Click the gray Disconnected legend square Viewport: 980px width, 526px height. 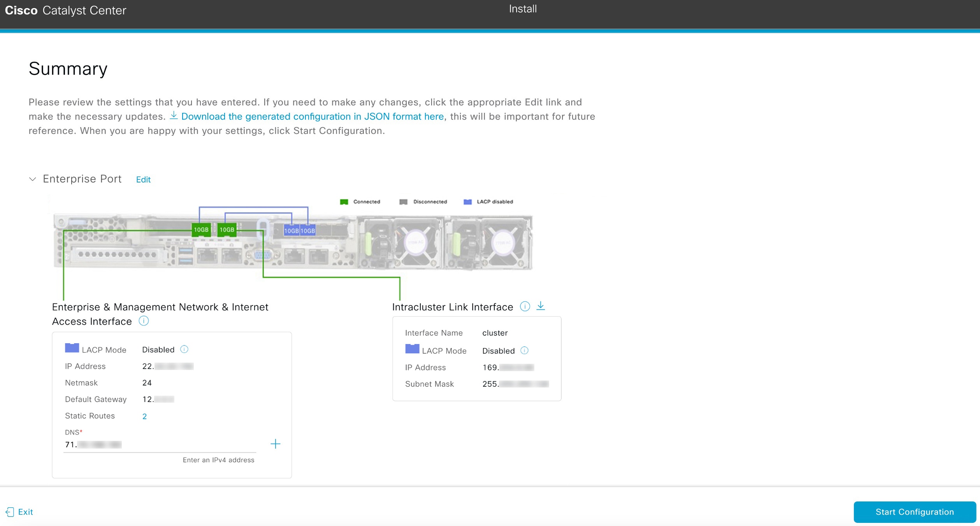(404, 202)
